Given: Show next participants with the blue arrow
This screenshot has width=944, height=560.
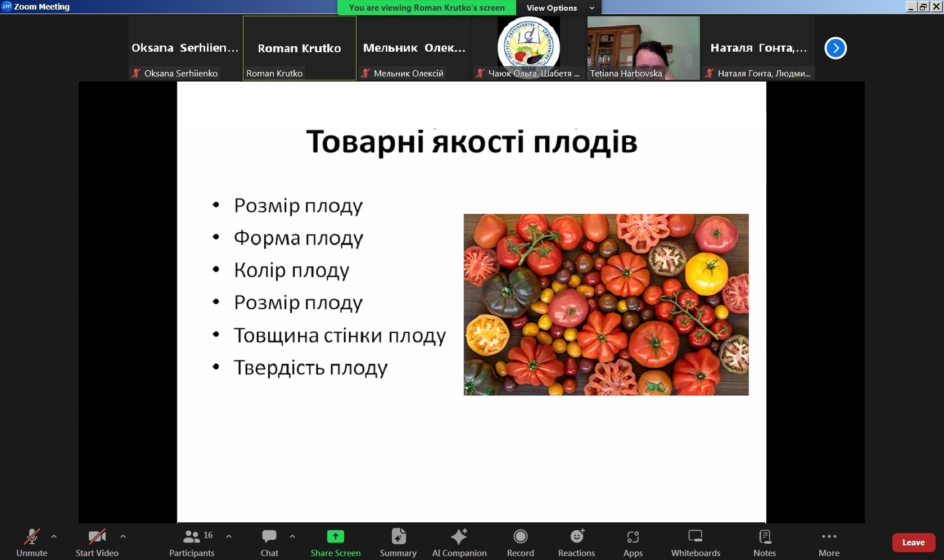Looking at the screenshot, I should pos(835,48).
